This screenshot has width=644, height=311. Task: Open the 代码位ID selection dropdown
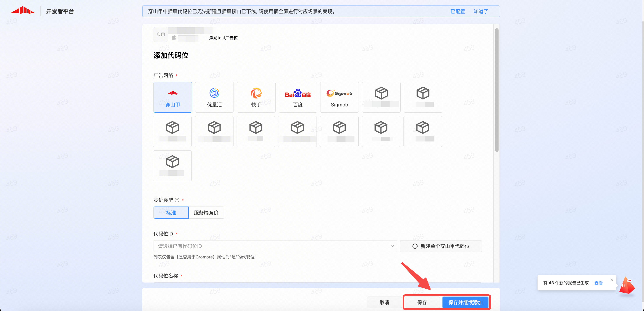pyautogui.click(x=274, y=246)
